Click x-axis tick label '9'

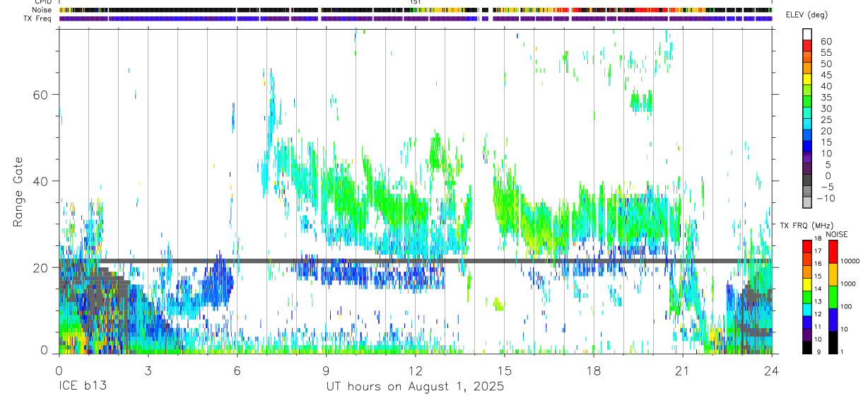pyautogui.click(x=326, y=370)
